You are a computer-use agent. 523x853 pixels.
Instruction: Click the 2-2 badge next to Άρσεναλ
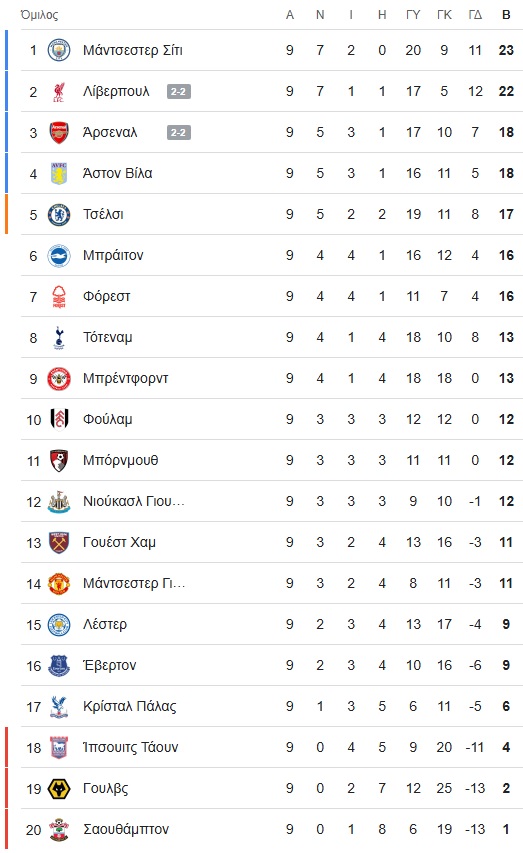coord(179,132)
